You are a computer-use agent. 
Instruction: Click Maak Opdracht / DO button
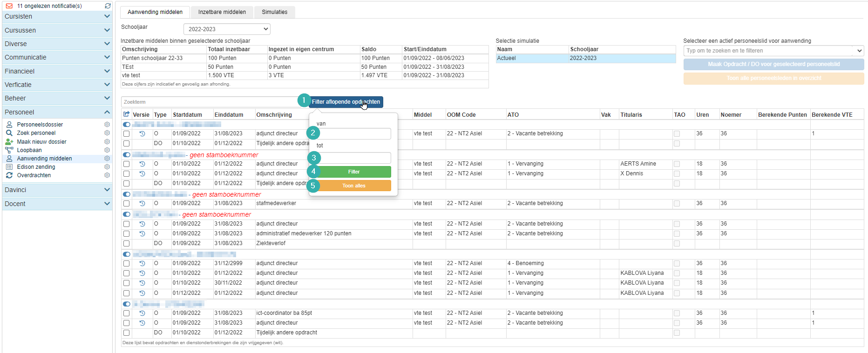pos(773,64)
